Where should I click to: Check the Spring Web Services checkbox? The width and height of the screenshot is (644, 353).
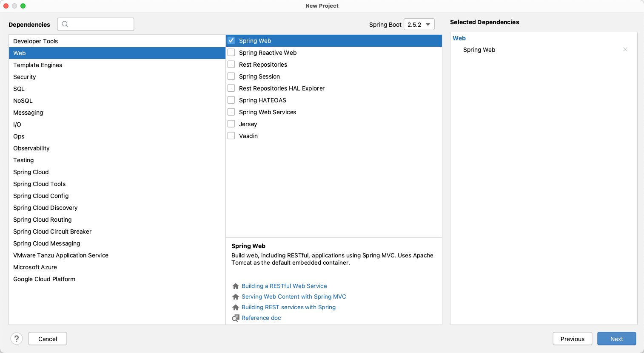coord(231,112)
